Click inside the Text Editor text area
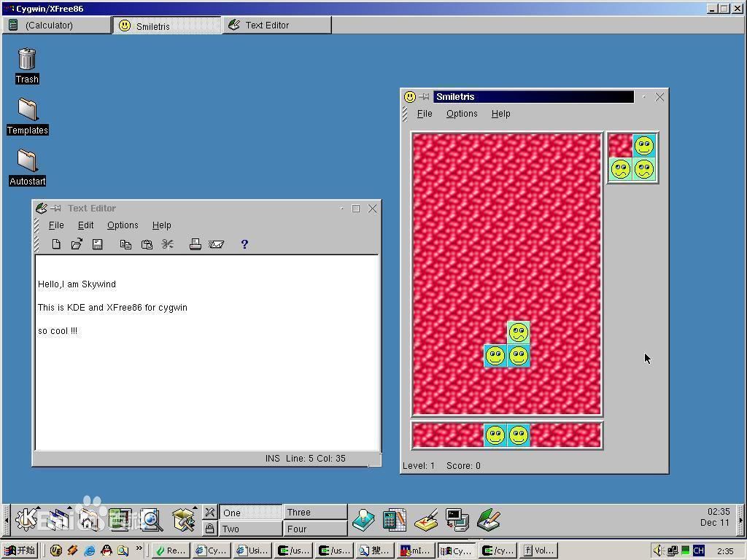Screen dimensions: 747x560 coord(206,352)
